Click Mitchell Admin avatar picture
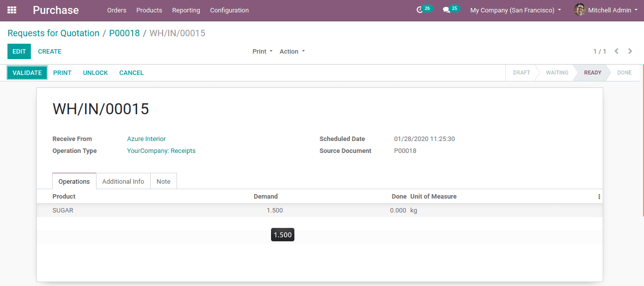 pyautogui.click(x=580, y=10)
